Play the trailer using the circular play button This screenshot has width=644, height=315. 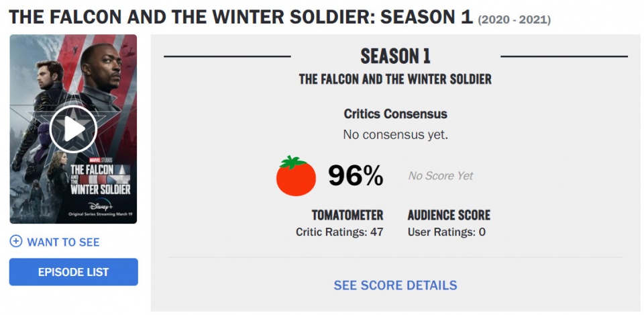pyautogui.click(x=73, y=130)
